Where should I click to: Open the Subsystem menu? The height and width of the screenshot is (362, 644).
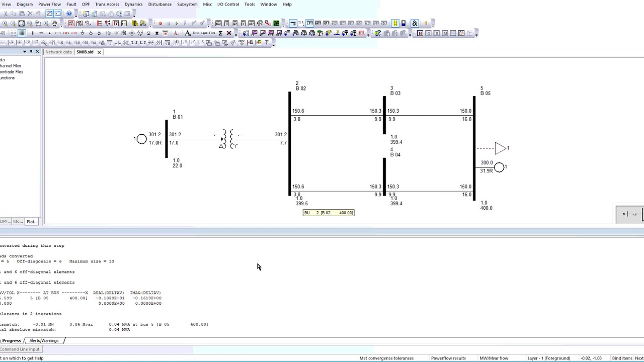tap(187, 4)
